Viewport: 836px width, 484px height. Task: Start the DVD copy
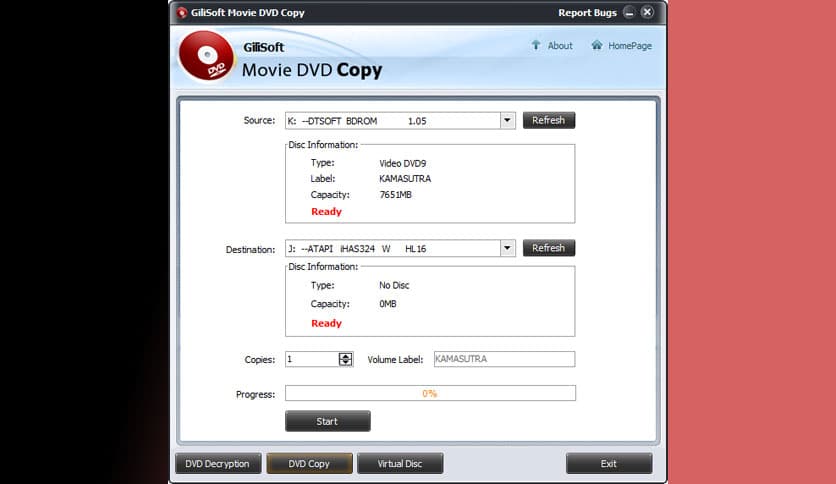pos(327,421)
